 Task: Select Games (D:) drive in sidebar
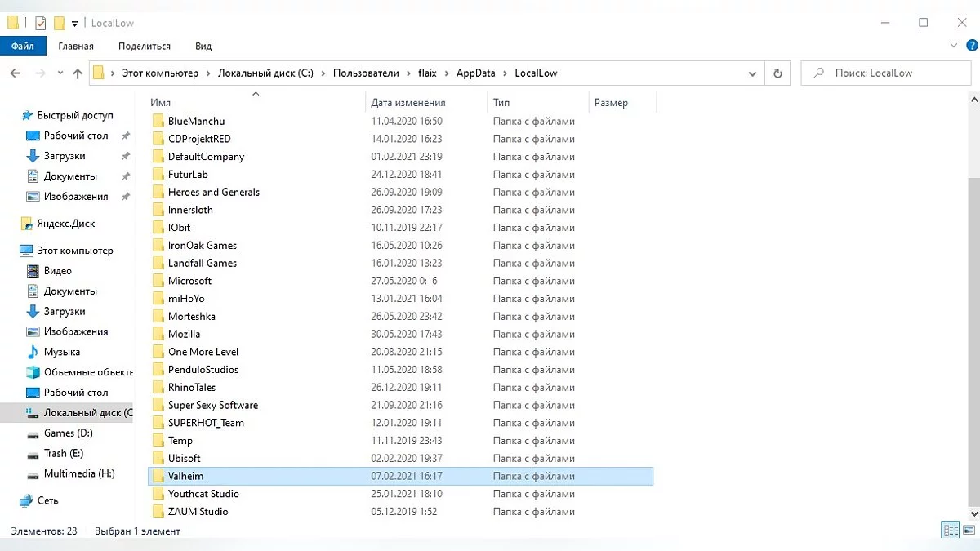point(69,433)
